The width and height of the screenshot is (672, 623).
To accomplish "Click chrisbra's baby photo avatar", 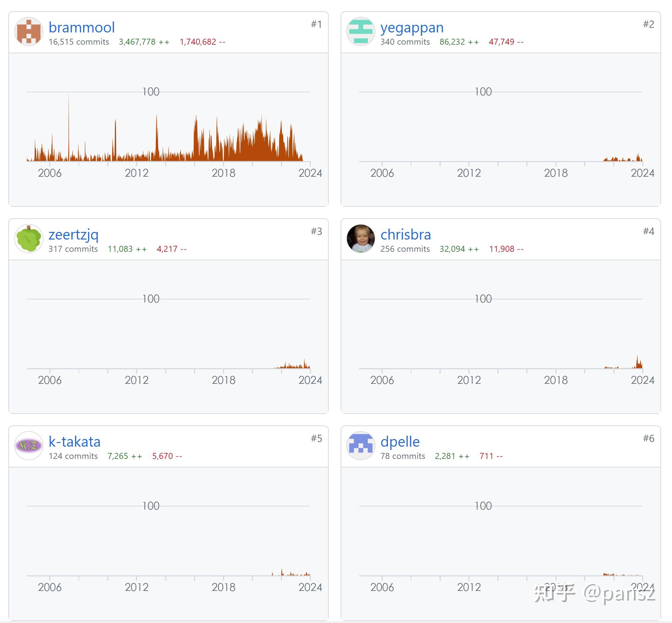I will (360, 239).
